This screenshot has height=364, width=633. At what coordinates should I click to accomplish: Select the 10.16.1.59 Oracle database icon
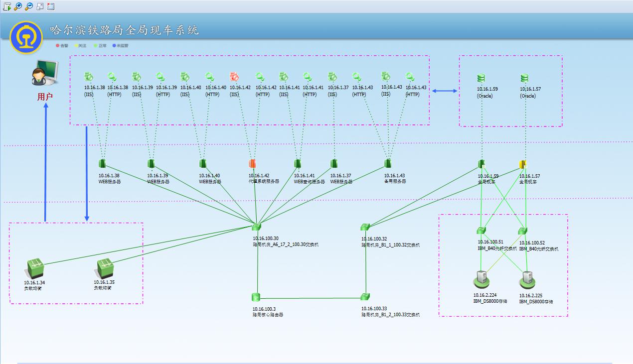[x=480, y=78]
